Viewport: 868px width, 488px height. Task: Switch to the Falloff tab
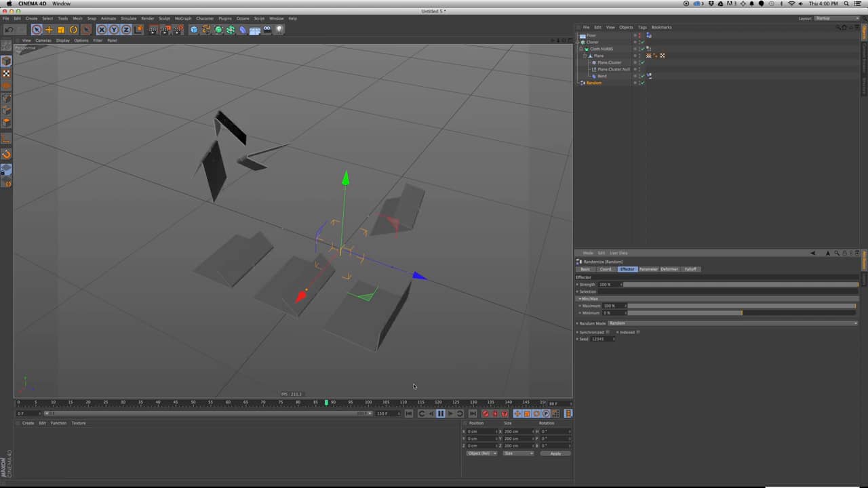tap(690, 269)
